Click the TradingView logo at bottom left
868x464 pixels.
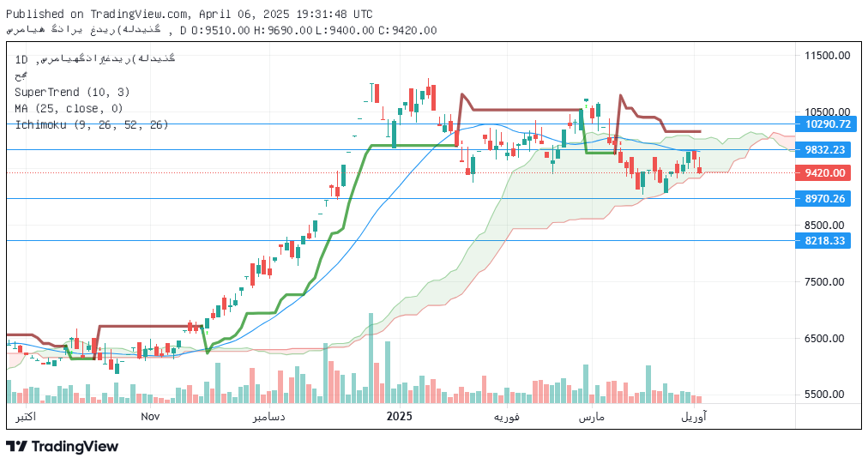[62, 446]
